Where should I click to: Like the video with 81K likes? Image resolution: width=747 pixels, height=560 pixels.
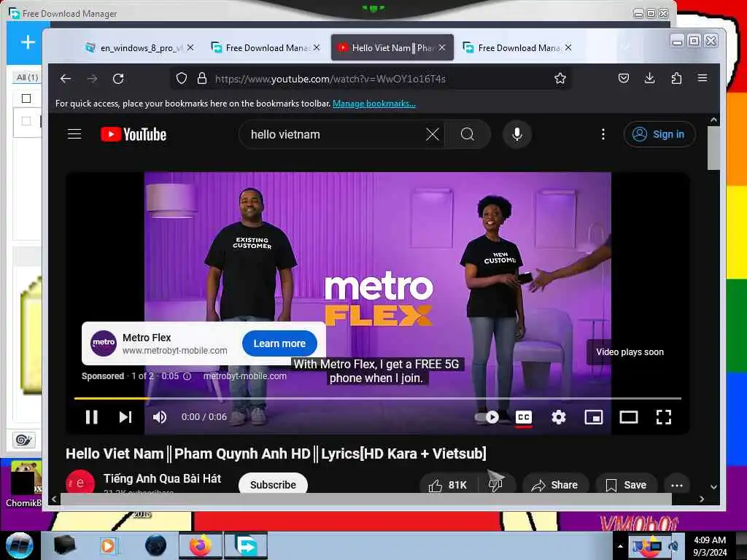[x=448, y=485]
